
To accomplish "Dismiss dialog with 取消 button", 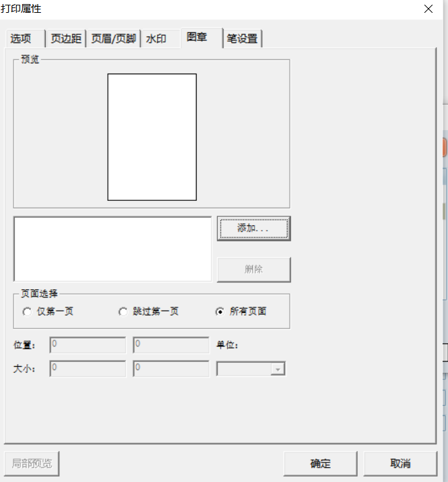I will (x=400, y=464).
